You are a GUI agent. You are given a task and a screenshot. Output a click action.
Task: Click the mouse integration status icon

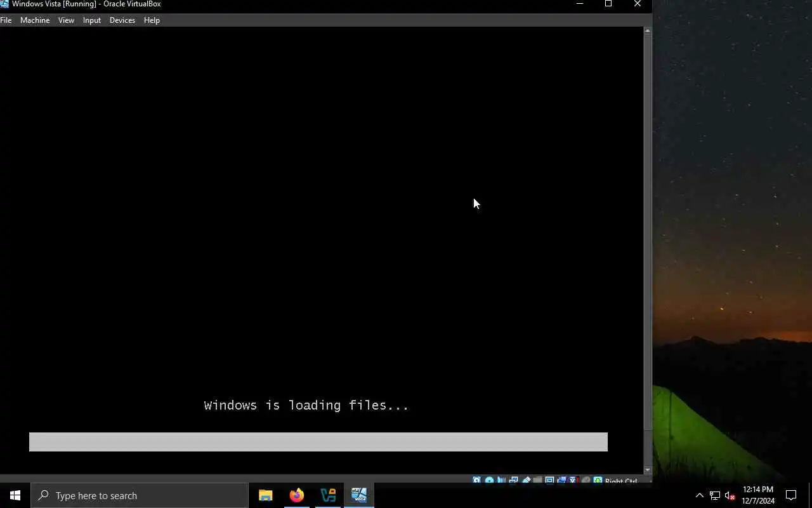586,480
